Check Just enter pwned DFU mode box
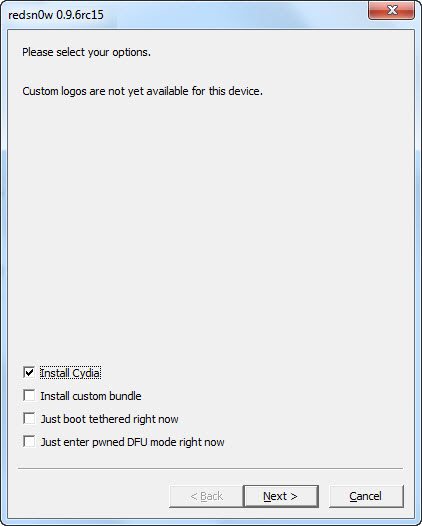The height and width of the screenshot is (526, 422). 29,441
